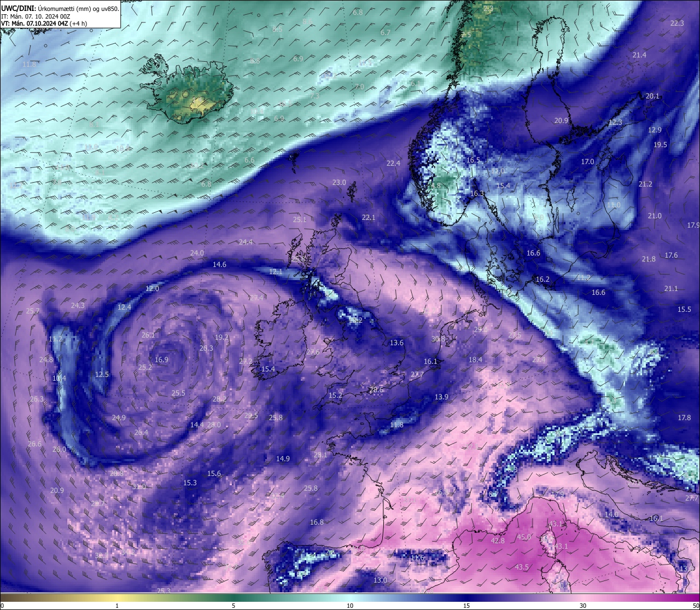Click the value 25.2 on map
Viewport: 700px width, 610px height.
(x=145, y=368)
